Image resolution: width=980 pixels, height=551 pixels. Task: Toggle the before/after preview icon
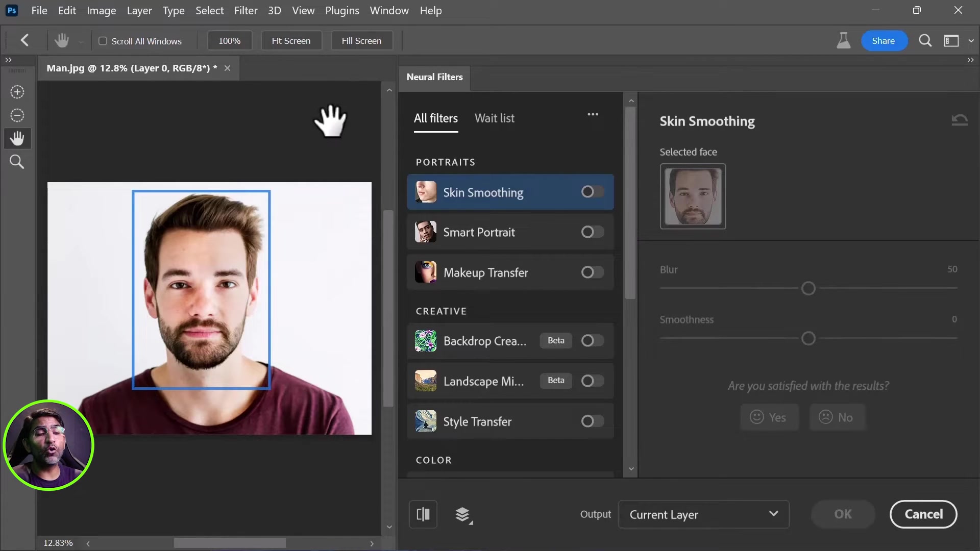click(x=423, y=514)
